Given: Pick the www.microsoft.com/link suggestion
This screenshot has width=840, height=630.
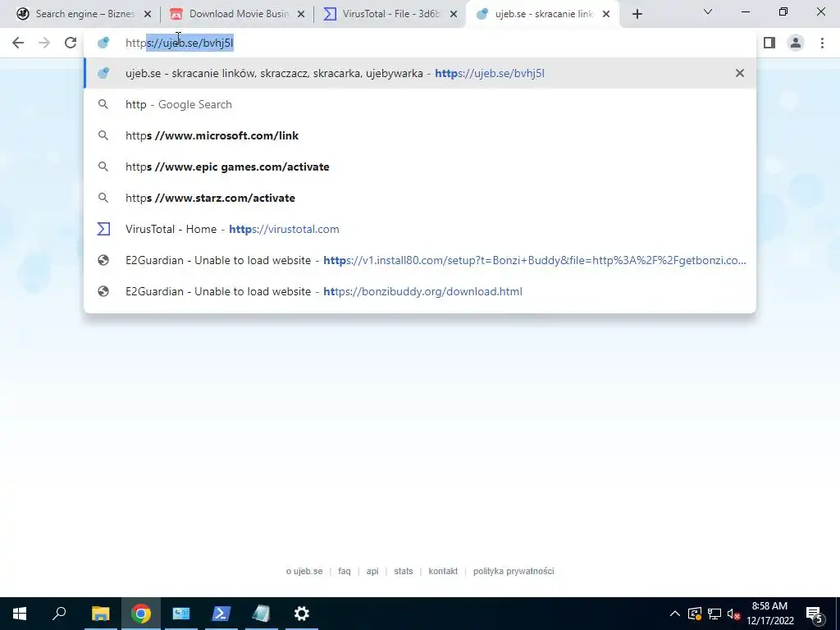Looking at the screenshot, I should (420, 135).
